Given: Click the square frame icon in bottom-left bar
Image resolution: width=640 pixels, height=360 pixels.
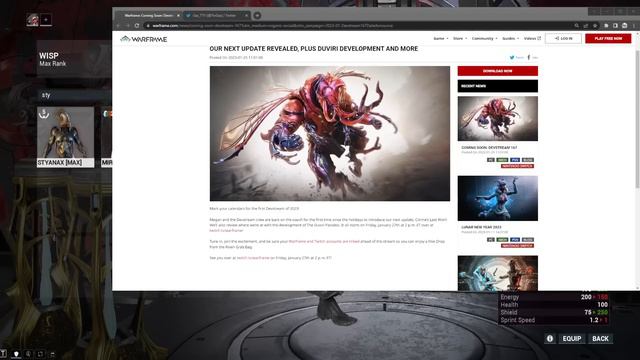Looking at the screenshot, I should pyautogui.click(x=40, y=354).
